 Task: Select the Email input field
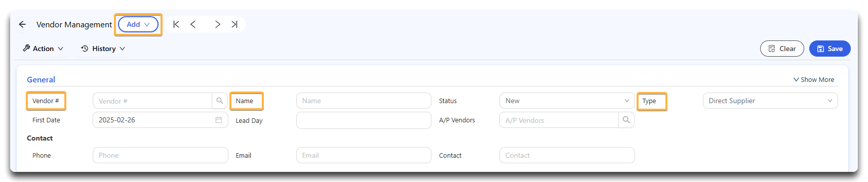[x=364, y=155]
